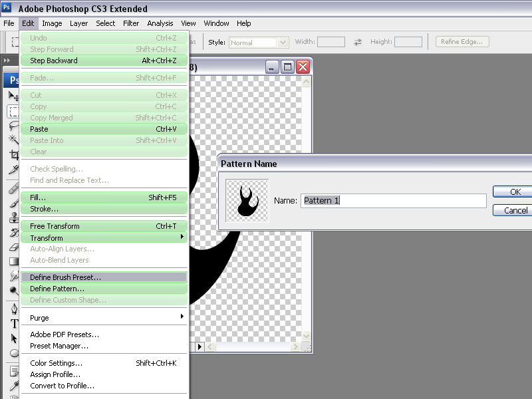532x399 pixels.
Task: Select the Move tool
Action: click(x=13, y=96)
